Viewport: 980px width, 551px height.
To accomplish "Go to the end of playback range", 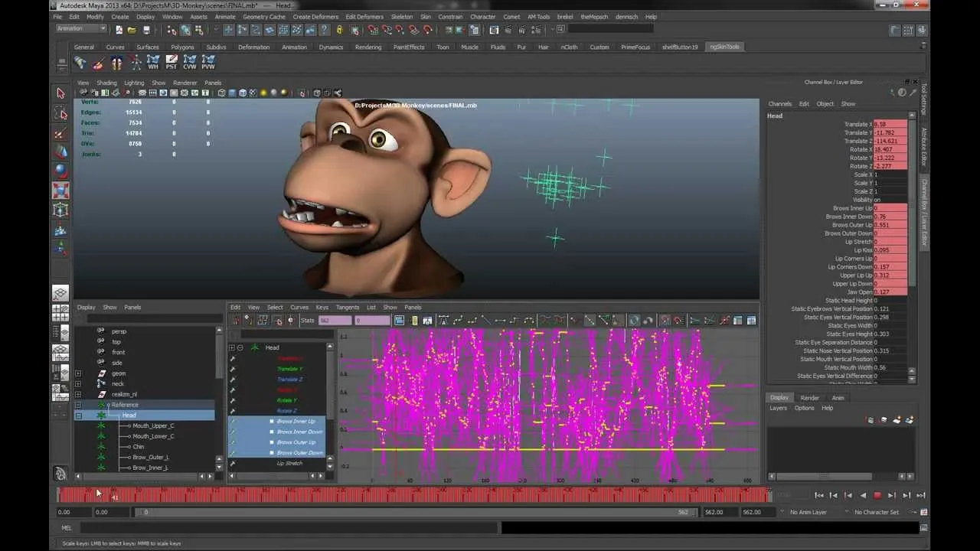I will tap(921, 495).
